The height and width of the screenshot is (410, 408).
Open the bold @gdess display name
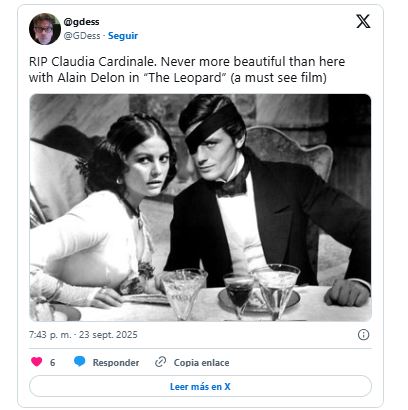81,22
